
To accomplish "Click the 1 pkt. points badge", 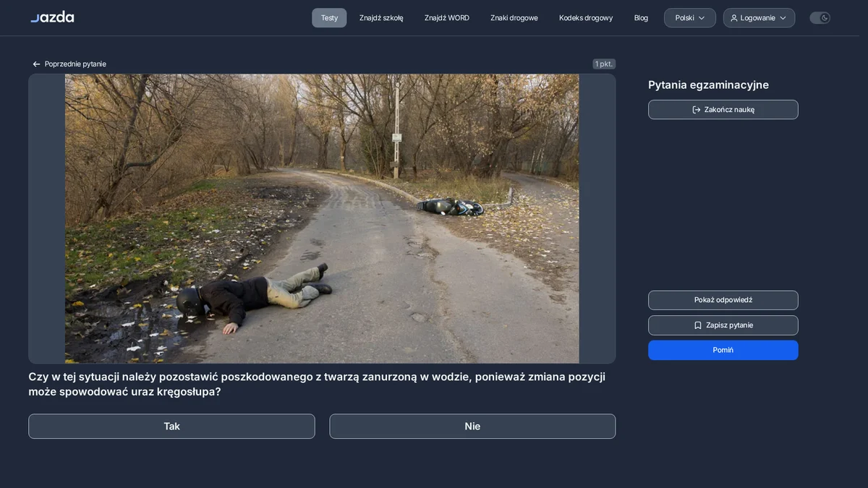I will (x=604, y=64).
